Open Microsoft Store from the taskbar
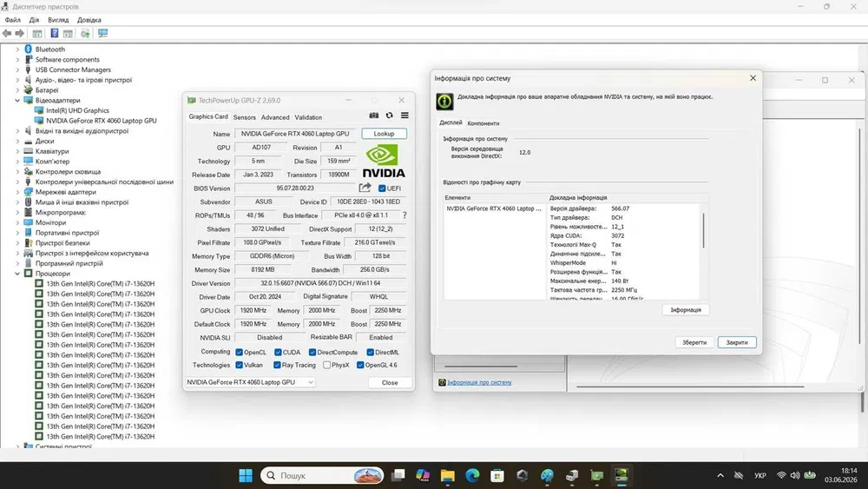 coord(497,475)
